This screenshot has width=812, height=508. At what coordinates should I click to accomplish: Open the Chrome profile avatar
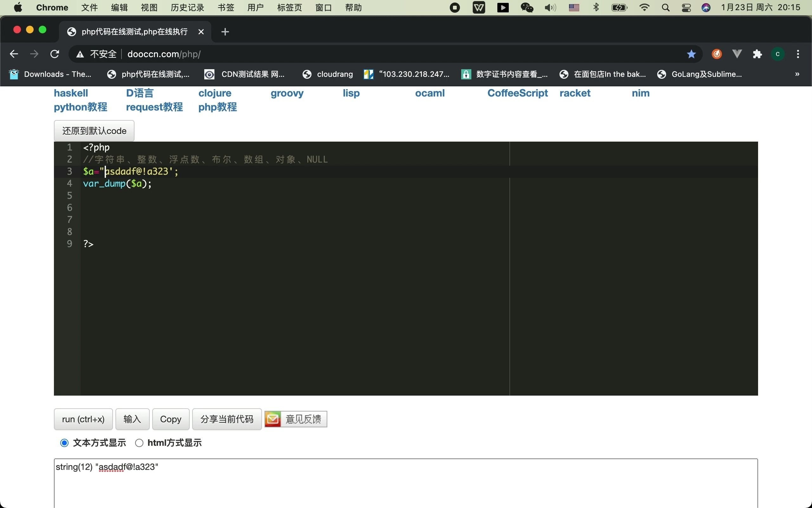point(778,54)
